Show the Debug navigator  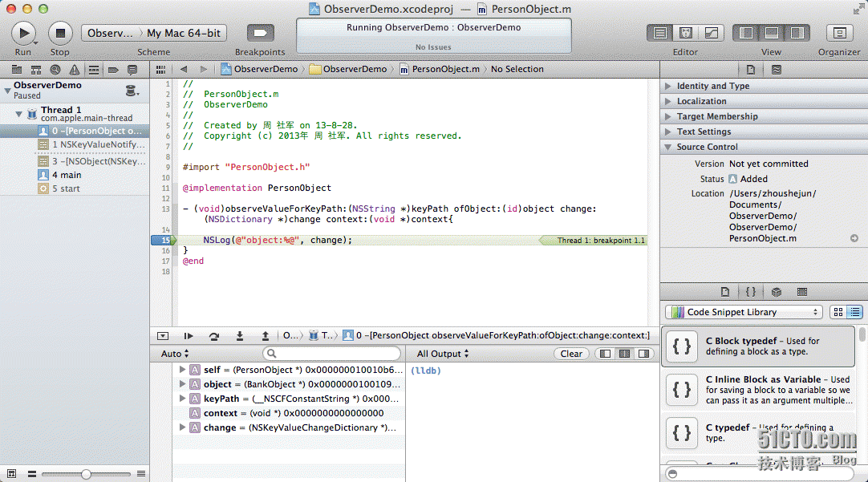pyautogui.click(x=94, y=70)
